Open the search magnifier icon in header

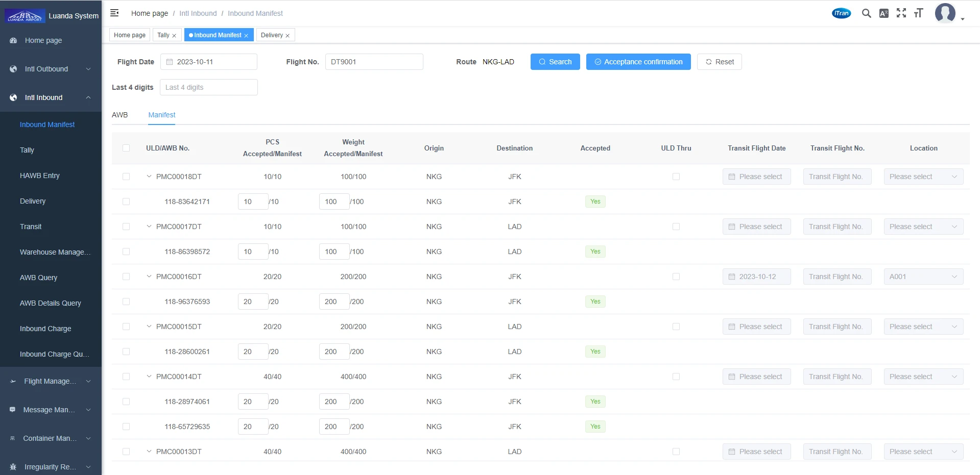coord(866,13)
